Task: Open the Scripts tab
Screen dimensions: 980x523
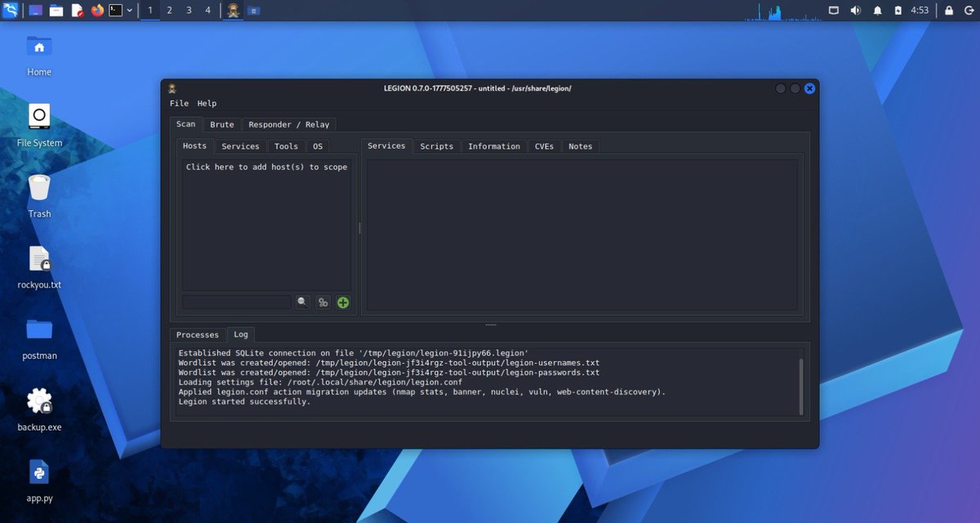Action: (437, 146)
